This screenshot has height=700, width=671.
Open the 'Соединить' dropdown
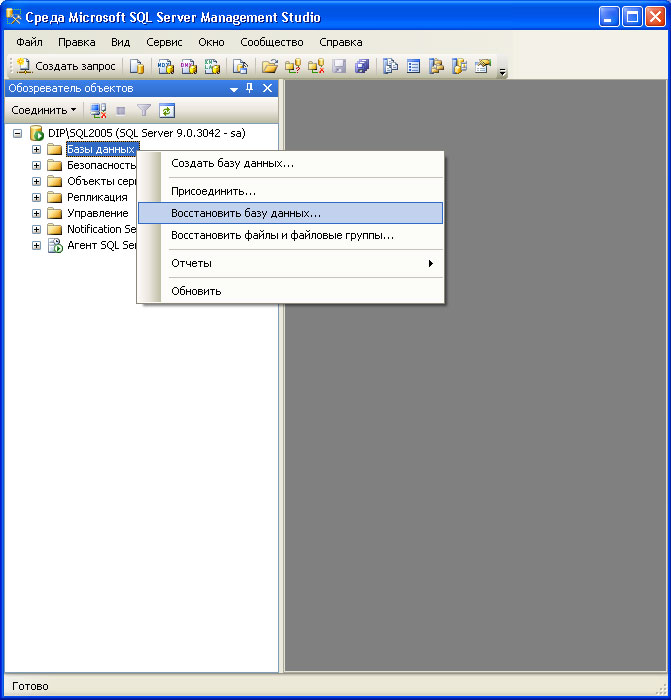44,110
